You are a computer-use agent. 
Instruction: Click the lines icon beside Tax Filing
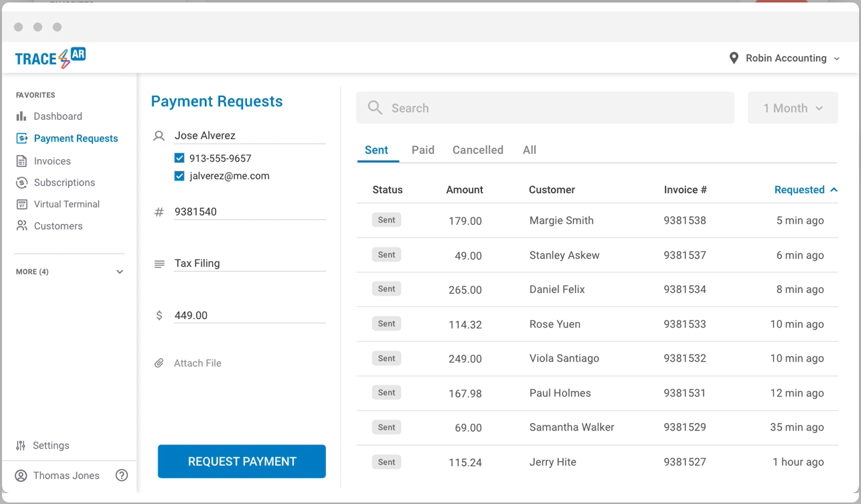[159, 264]
